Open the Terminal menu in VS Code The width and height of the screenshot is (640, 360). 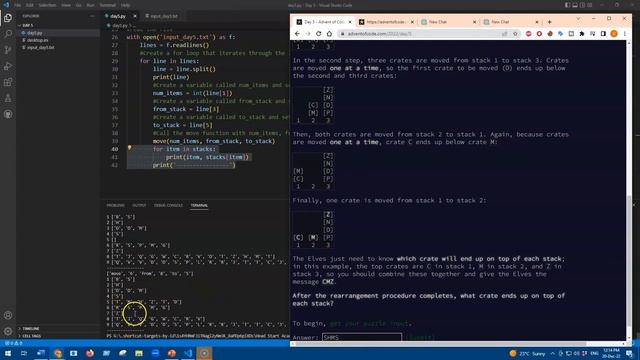107,5
